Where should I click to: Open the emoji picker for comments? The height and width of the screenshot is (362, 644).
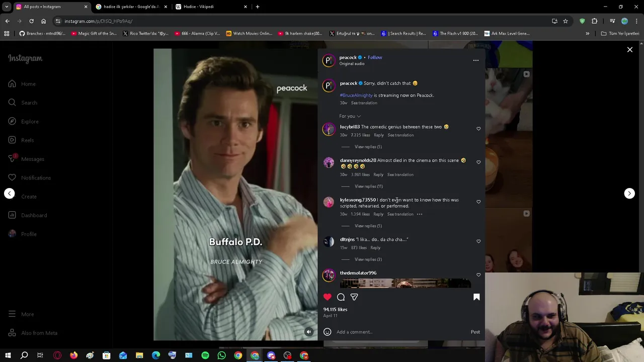pos(328,332)
